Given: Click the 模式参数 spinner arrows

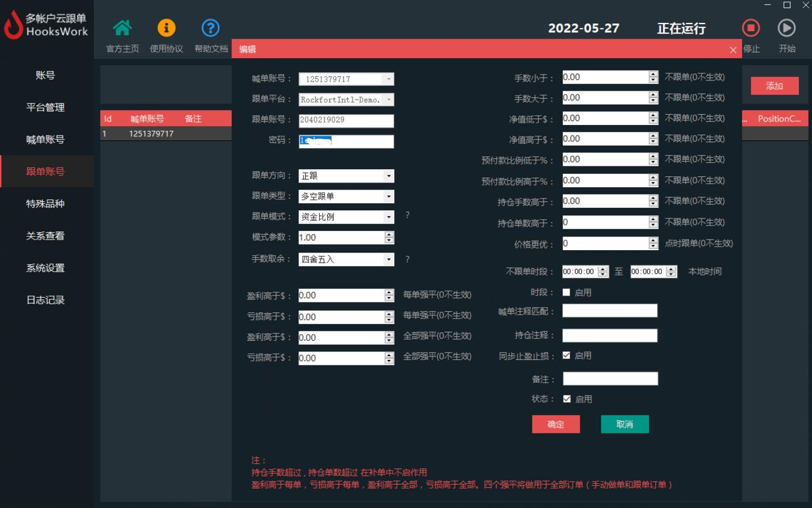Looking at the screenshot, I should 389,237.
